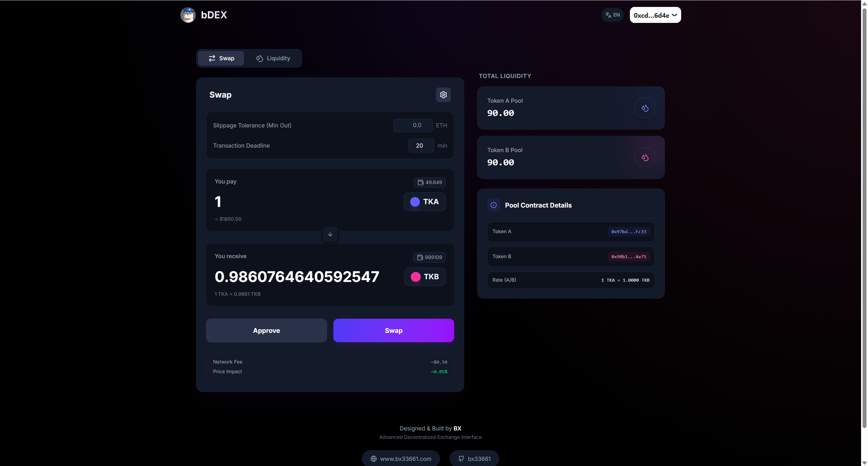Click the swap direction arrow icon
Image resolution: width=868 pixels, height=466 pixels.
(x=330, y=234)
